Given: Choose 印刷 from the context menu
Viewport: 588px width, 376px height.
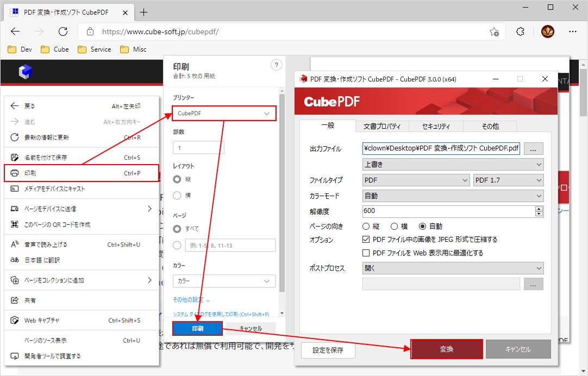Looking at the screenshot, I should click(82, 173).
